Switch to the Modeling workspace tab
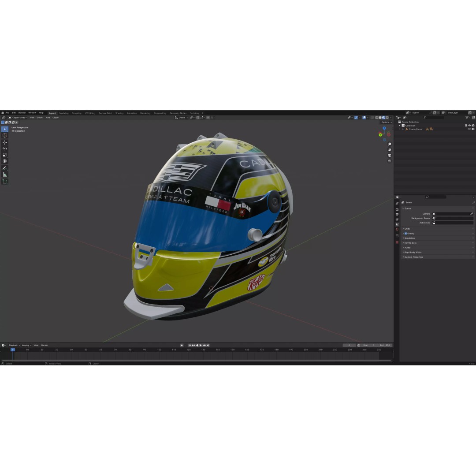The height and width of the screenshot is (476, 476). [x=64, y=113]
